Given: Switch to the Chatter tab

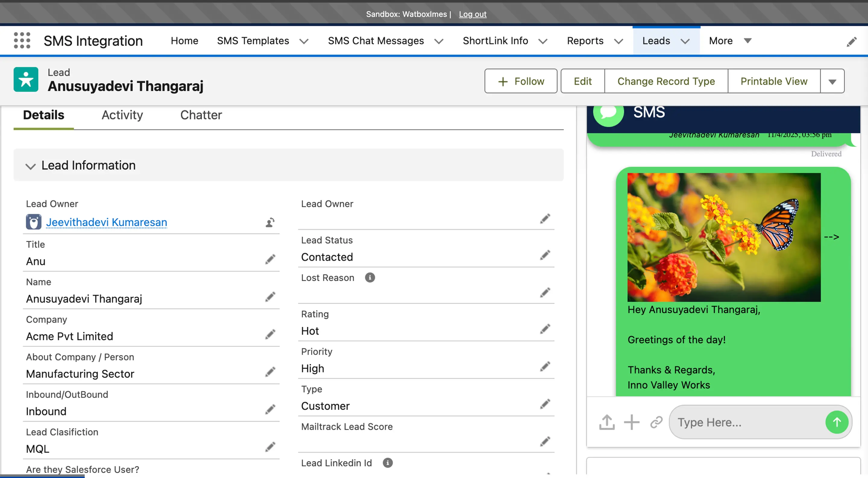Looking at the screenshot, I should point(201,115).
